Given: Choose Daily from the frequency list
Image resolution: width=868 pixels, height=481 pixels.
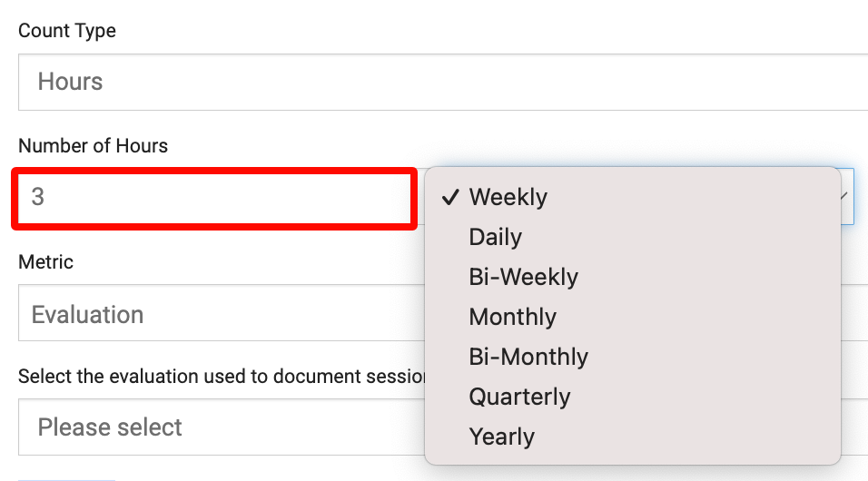Looking at the screenshot, I should pyautogui.click(x=495, y=237).
